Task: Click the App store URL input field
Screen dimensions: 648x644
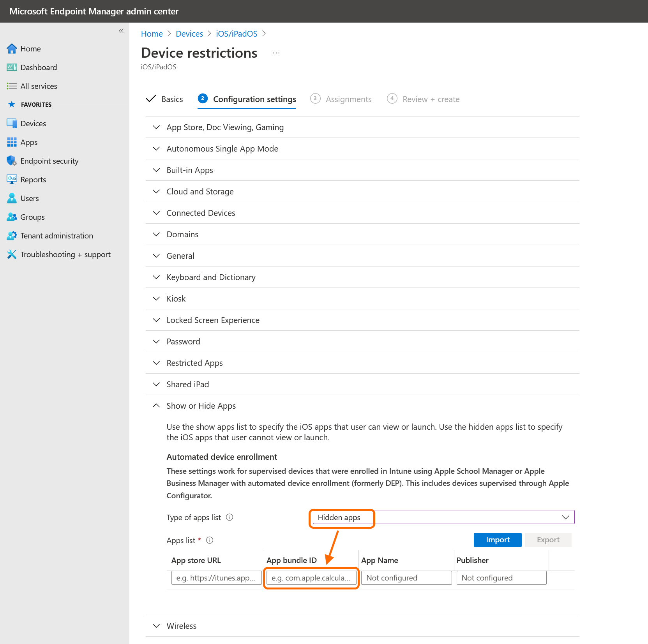Action: pyautogui.click(x=216, y=578)
